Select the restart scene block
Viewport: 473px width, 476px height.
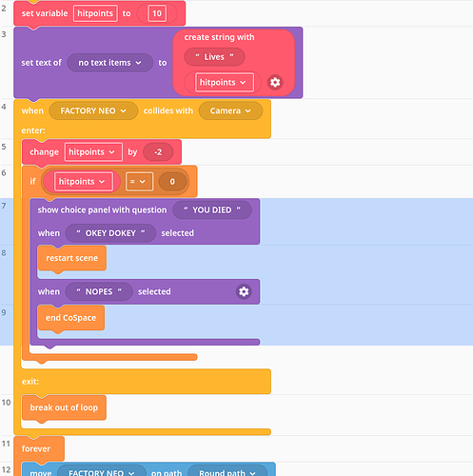[72, 258]
